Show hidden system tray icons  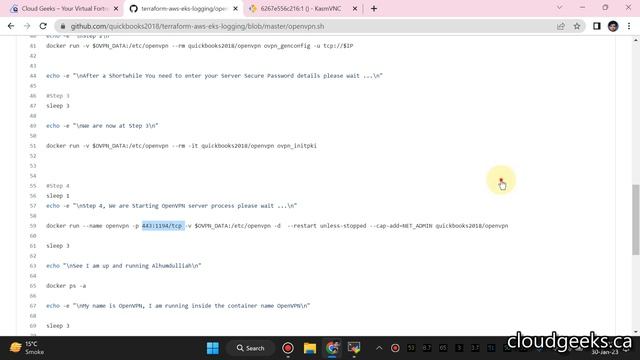[x=379, y=348]
